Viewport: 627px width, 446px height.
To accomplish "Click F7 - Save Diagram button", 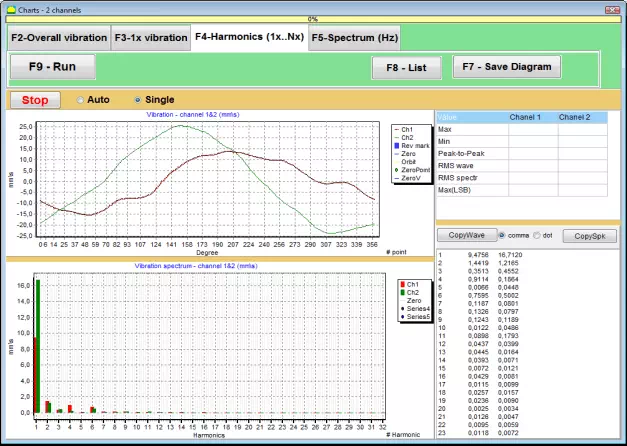I will point(507,67).
